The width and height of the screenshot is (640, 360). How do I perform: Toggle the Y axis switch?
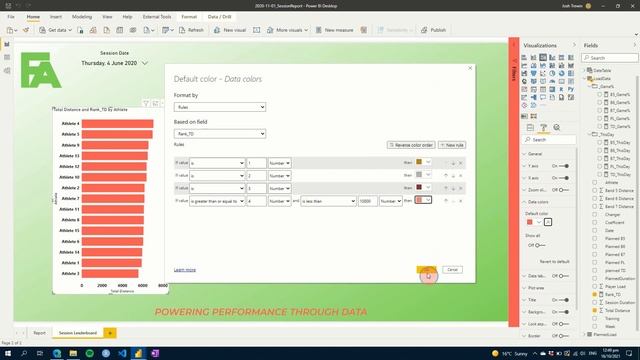[x=564, y=166]
